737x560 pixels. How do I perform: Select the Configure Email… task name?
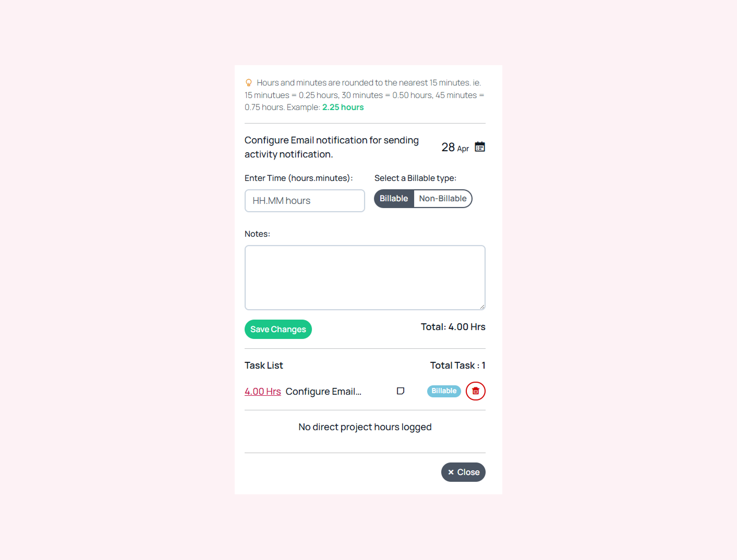point(323,392)
